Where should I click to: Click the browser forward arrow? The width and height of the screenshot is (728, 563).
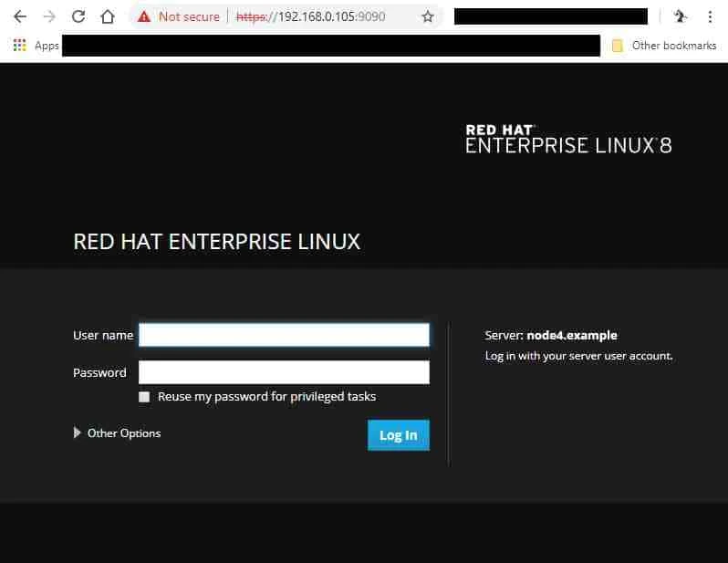pyautogui.click(x=49, y=17)
